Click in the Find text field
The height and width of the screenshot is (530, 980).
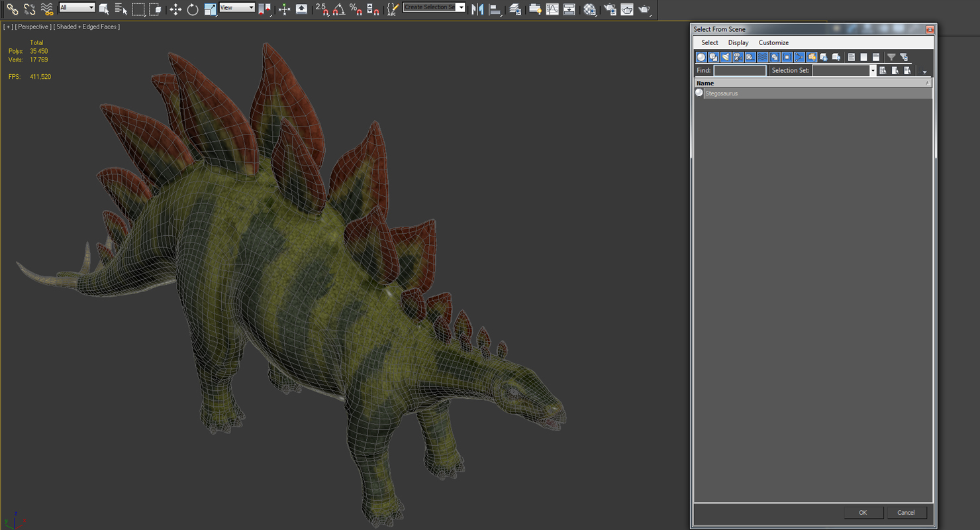click(740, 70)
